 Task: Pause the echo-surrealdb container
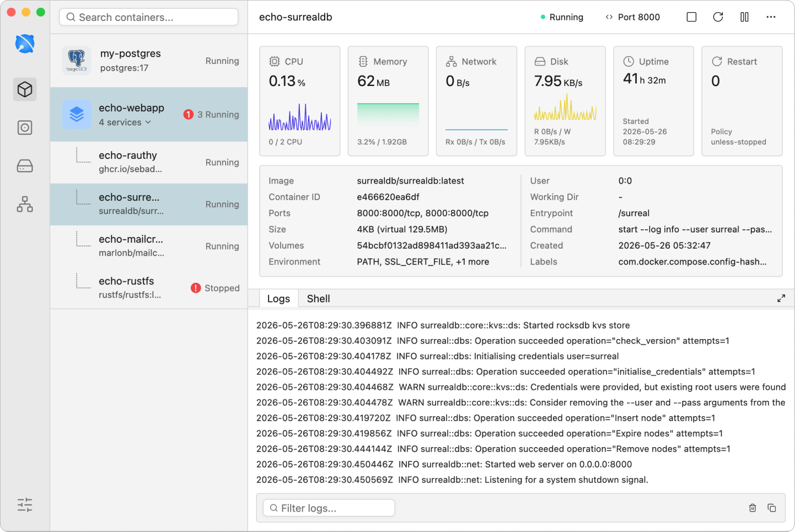[x=744, y=17]
